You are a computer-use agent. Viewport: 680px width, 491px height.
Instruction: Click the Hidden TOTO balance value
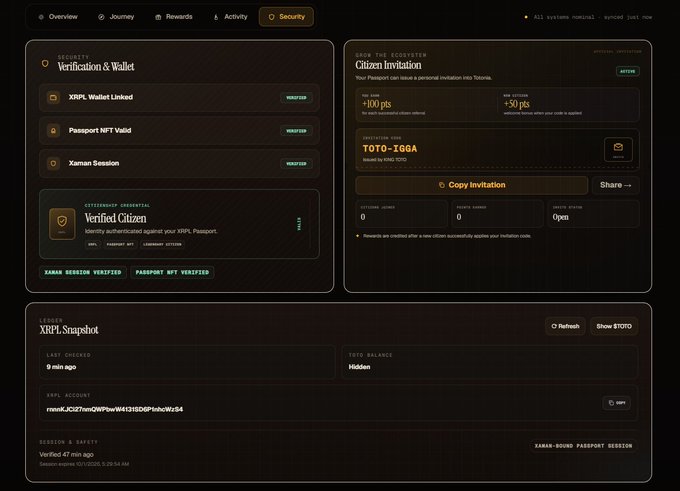coord(360,367)
